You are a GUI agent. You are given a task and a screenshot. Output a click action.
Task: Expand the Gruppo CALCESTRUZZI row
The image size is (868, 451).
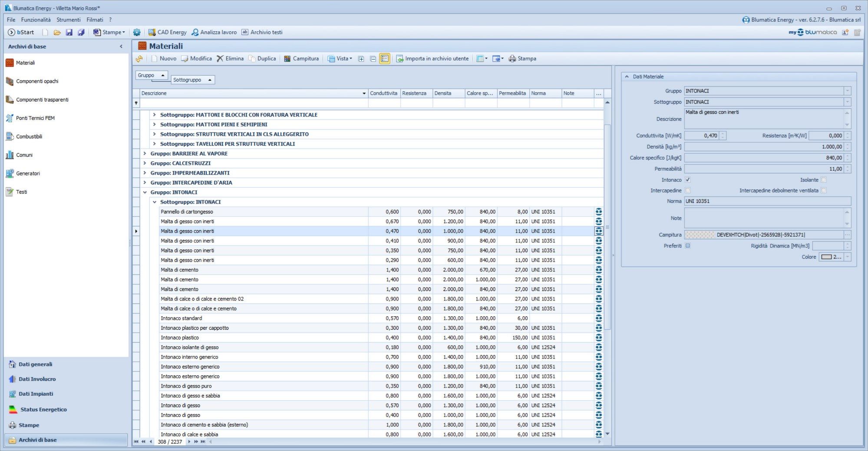pyautogui.click(x=145, y=163)
